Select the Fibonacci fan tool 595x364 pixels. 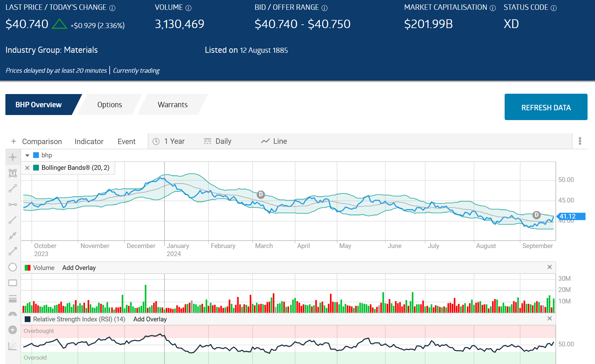tap(13, 345)
